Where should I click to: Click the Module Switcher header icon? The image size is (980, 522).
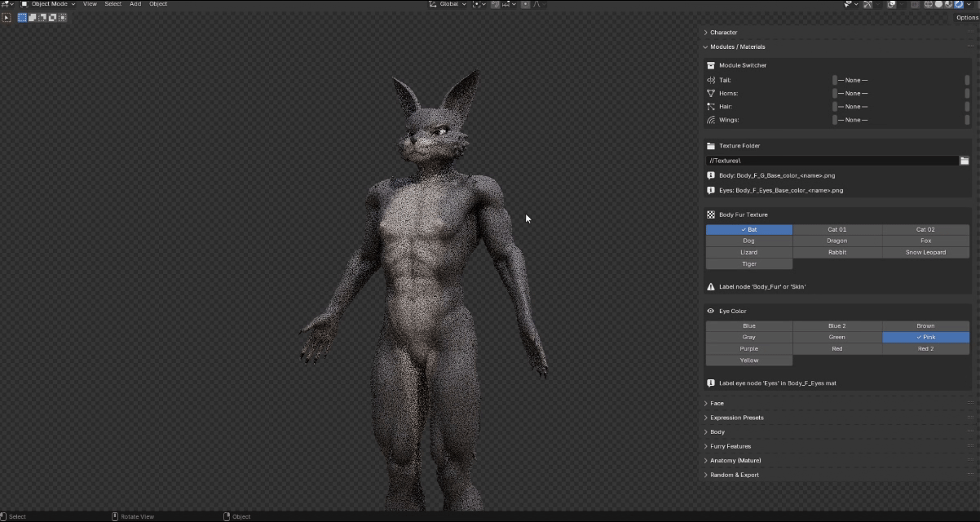click(x=711, y=65)
